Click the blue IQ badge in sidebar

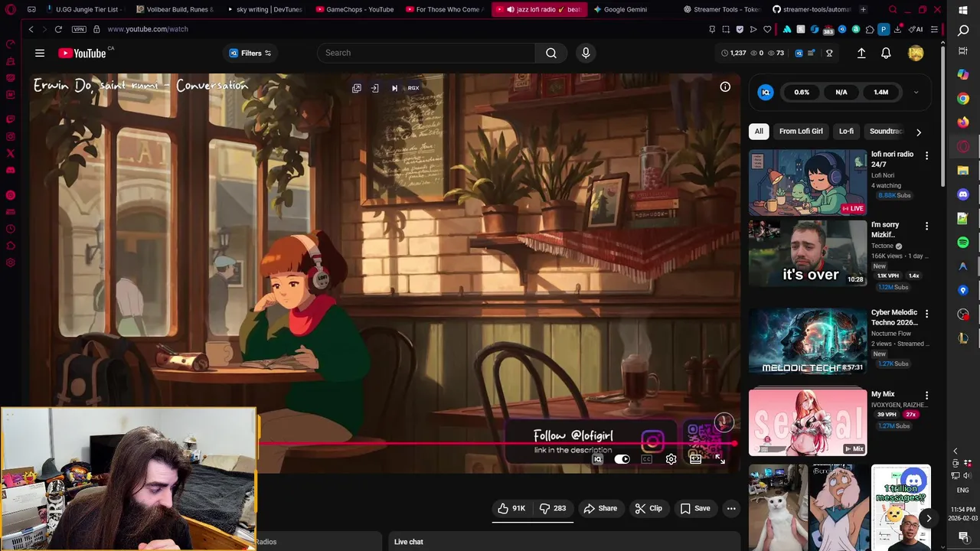point(766,92)
